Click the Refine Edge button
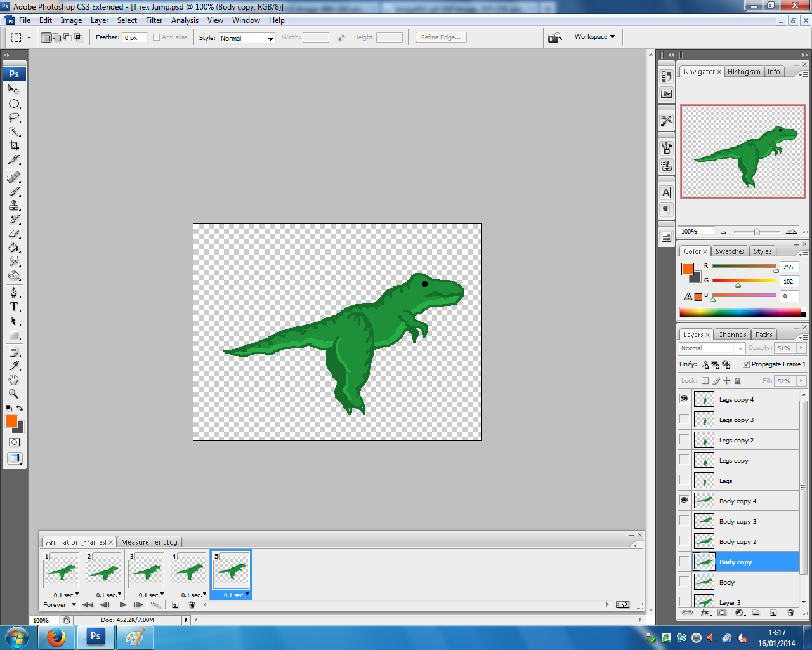The width and height of the screenshot is (812, 650). [x=440, y=37]
